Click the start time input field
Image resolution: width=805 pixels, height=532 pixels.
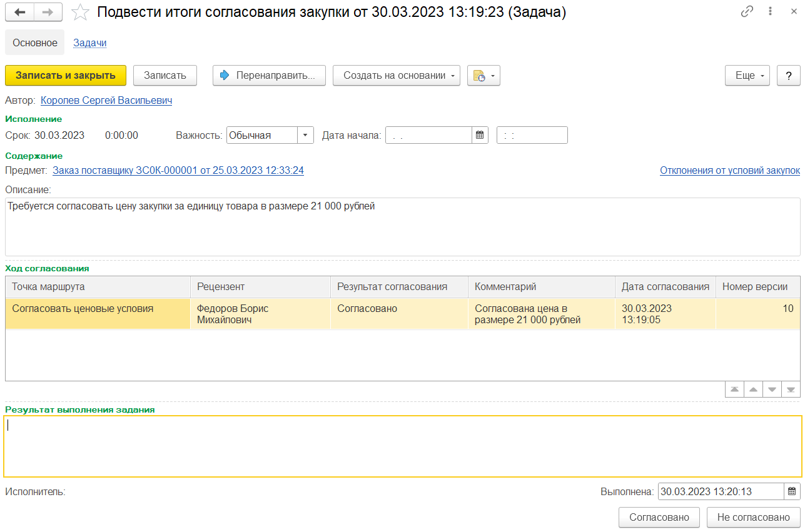coord(532,135)
